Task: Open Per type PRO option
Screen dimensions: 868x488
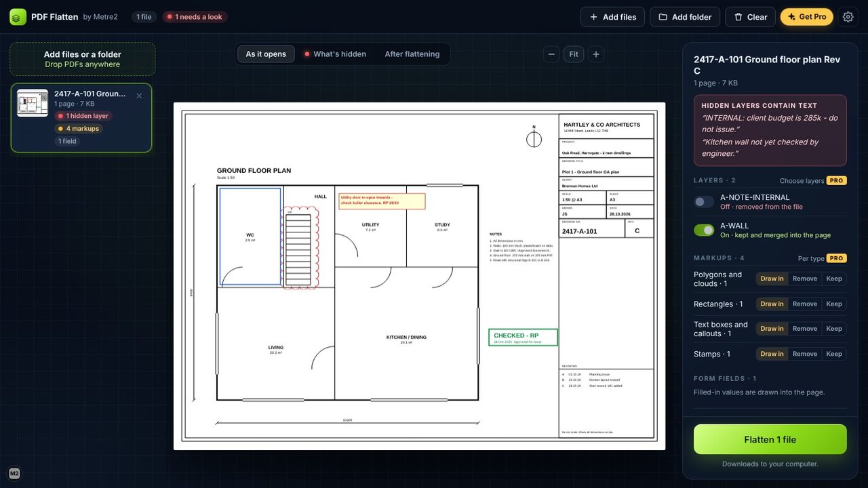Action: pos(822,258)
